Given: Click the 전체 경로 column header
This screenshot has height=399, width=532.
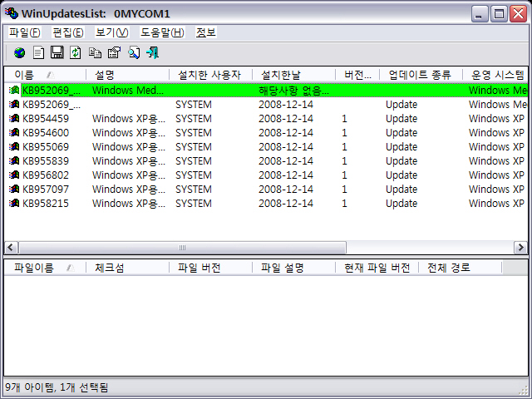Looking at the screenshot, I should (460, 268).
